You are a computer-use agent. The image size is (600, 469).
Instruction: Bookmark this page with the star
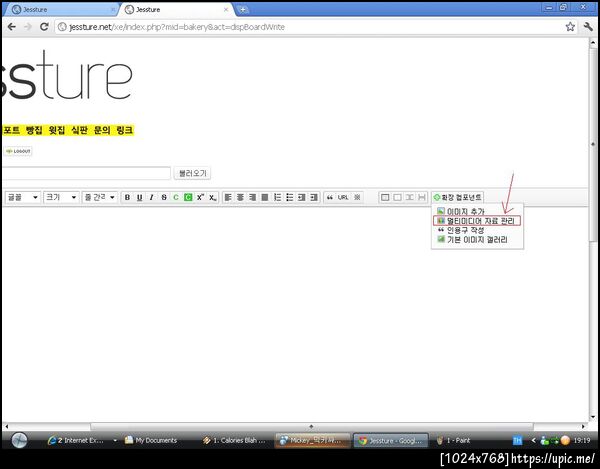(x=570, y=27)
